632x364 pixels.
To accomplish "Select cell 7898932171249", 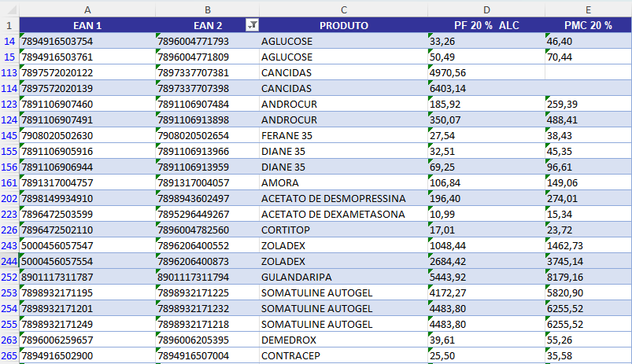I will [87, 324].
